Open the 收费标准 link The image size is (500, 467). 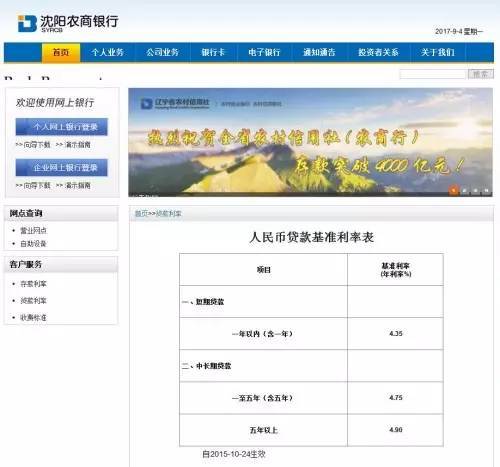[x=33, y=317]
